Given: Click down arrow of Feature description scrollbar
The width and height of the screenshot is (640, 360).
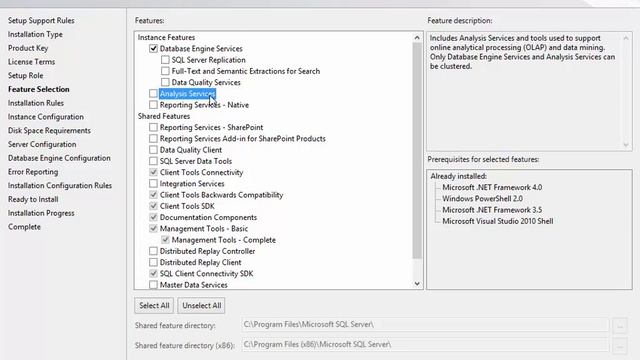Looking at the screenshot, I should tap(626, 145).
